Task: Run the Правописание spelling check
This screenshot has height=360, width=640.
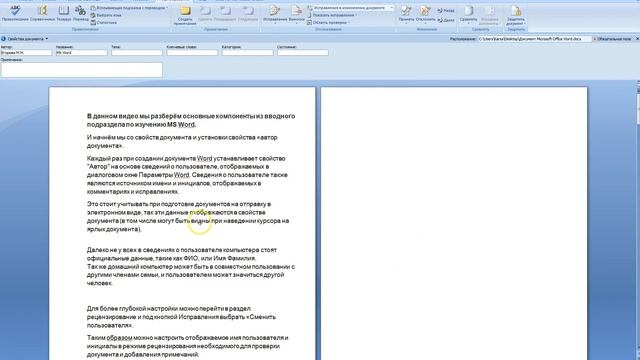Action: pos(15,13)
